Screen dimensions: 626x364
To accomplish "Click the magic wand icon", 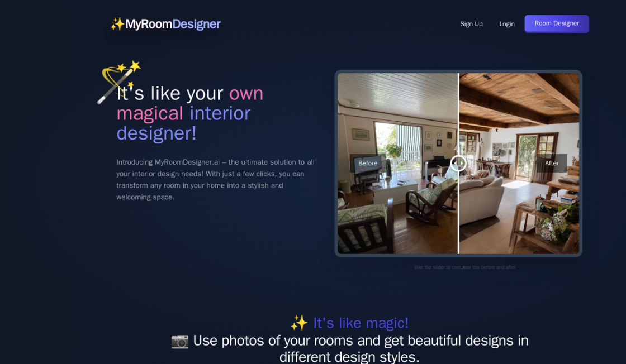I will point(117,82).
